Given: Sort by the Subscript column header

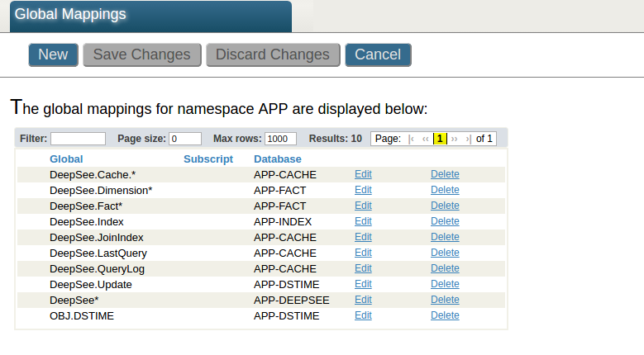Looking at the screenshot, I should [208, 159].
